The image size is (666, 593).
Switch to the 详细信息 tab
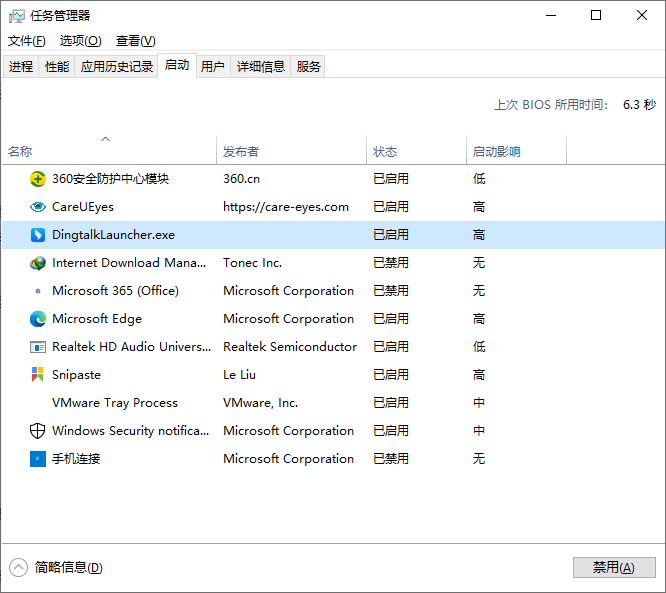[x=261, y=66]
